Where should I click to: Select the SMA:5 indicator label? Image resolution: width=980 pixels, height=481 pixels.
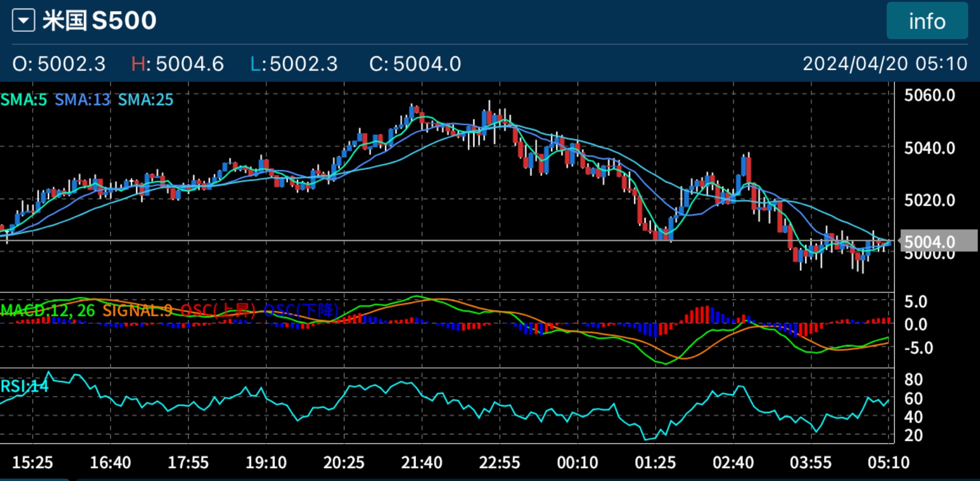tap(24, 100)
